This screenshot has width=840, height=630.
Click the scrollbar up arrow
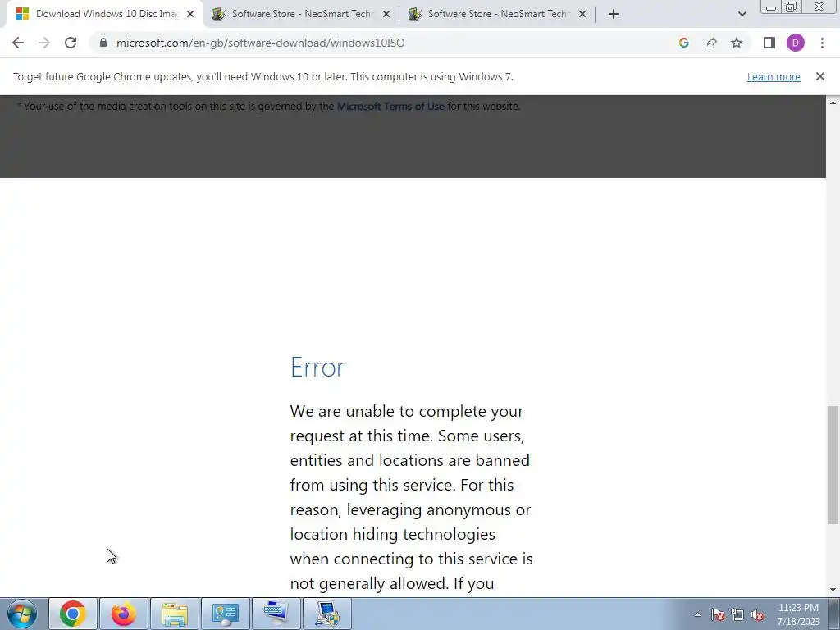coord(833,102)
